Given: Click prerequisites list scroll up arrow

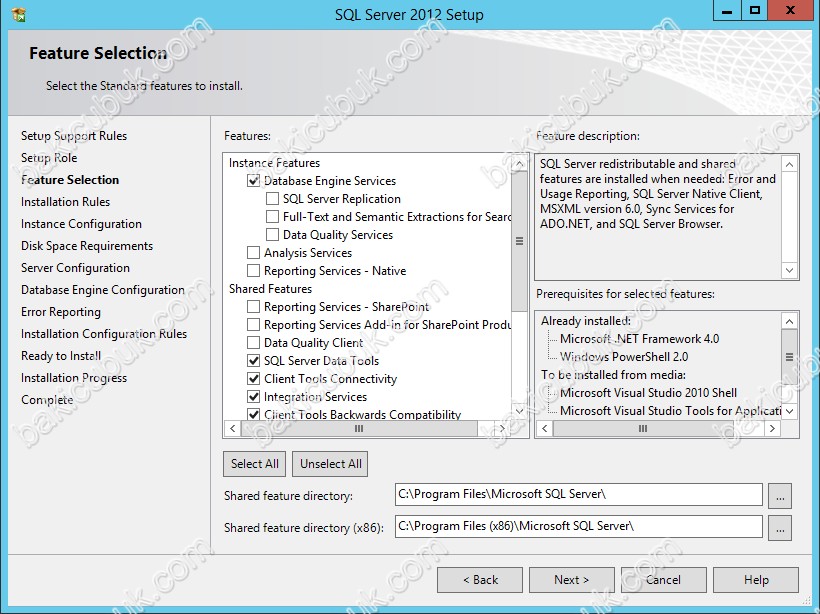Looking at the screenshot, I should click(x=789, y=321).
